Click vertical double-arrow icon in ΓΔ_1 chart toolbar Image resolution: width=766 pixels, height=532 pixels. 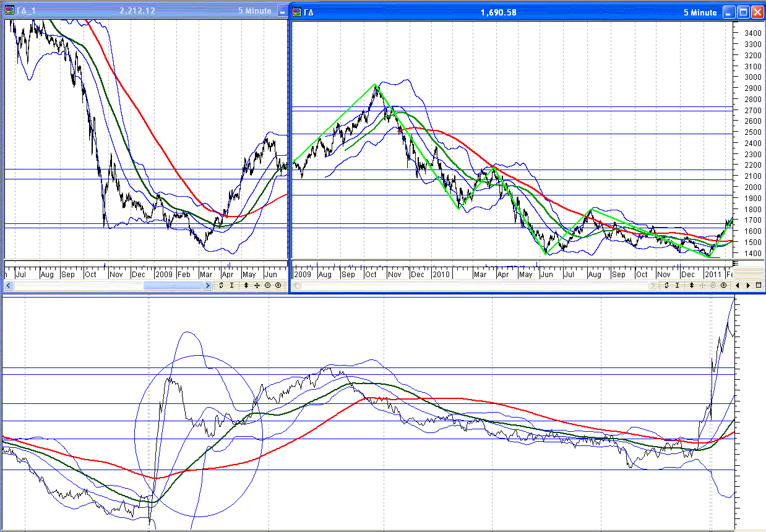click(x=246, y=285)
